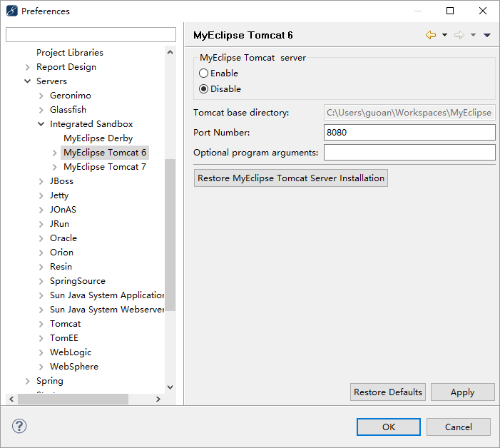
Task: Click the horizontal scrollbar thumb in tree
Action: coord(73,399)
